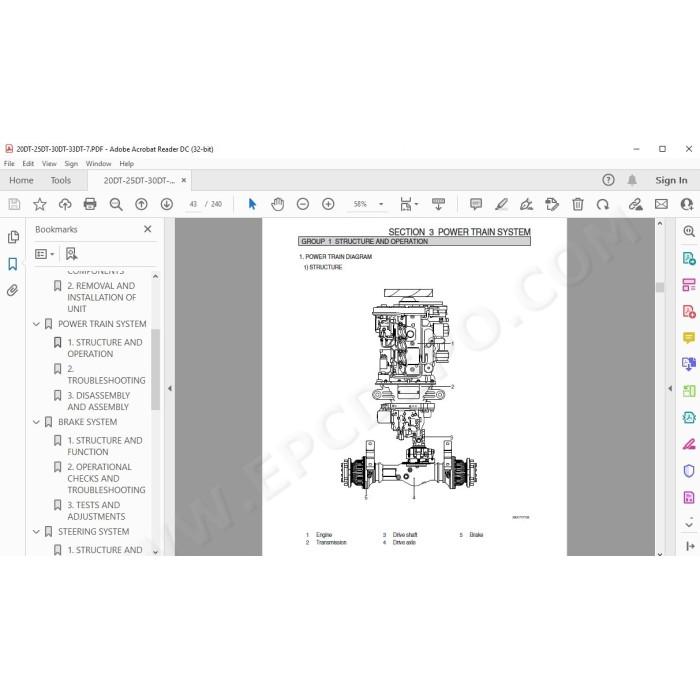Open Protect shield tool

pyautogui.click(x=689, y=471)
